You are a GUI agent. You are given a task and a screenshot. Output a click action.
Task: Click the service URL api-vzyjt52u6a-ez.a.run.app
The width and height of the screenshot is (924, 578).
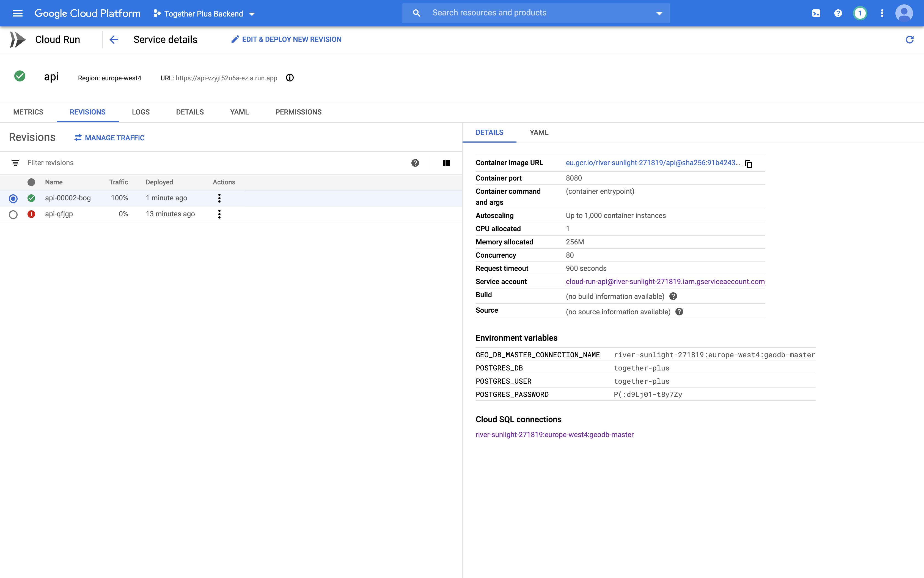coord(226,78)
